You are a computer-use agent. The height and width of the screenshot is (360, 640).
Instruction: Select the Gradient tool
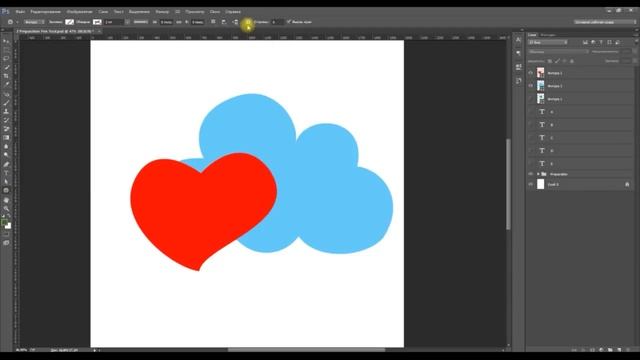[x=6, y=138]
